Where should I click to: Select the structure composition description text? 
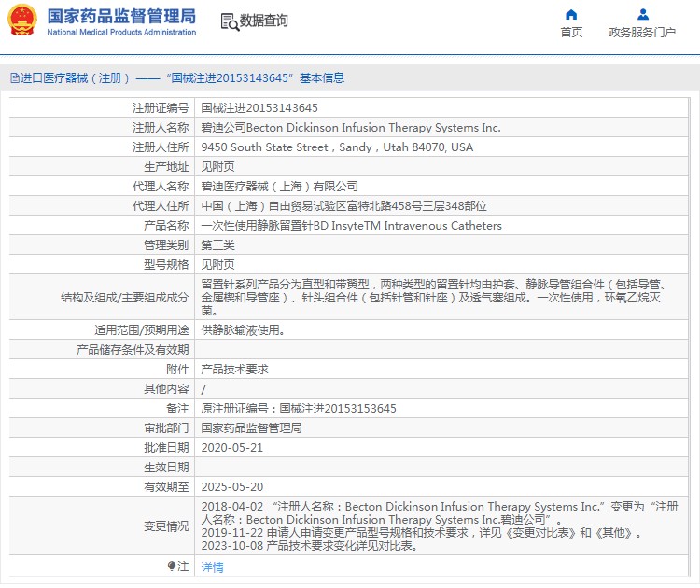433,297
